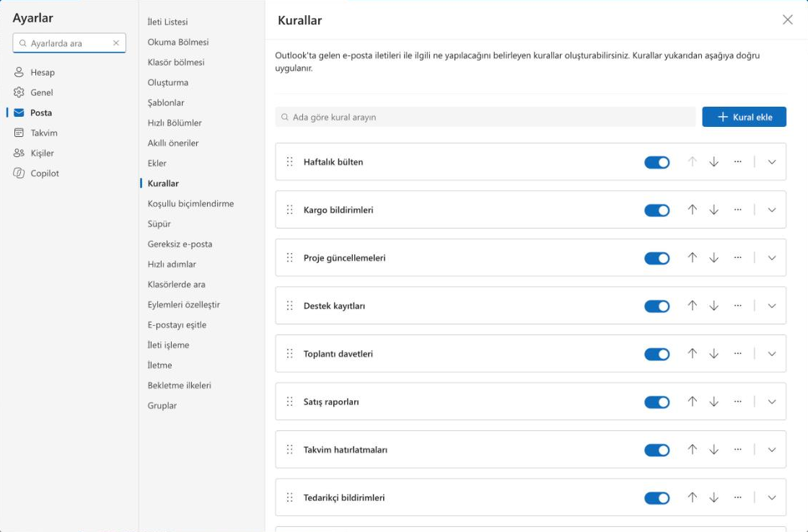Move Tedarikçi bildirimleri rule up
The width and height of the screenshot is (808, 532).
(692, 497)
